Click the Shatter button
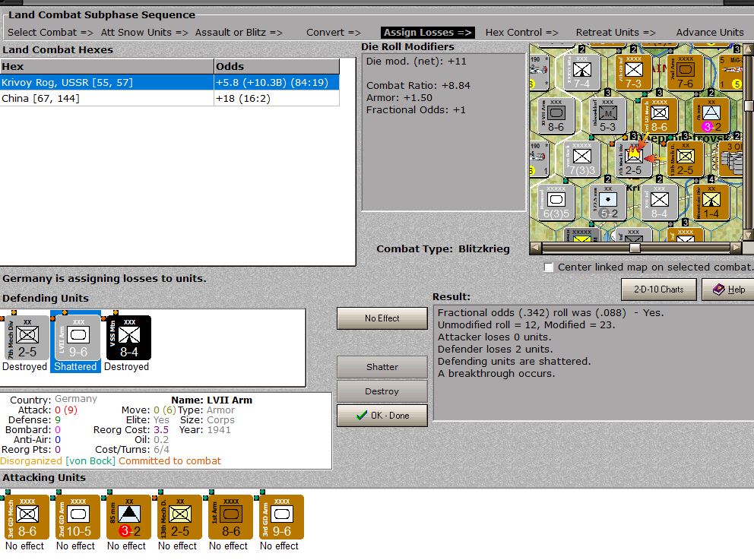 coord(382,367)
